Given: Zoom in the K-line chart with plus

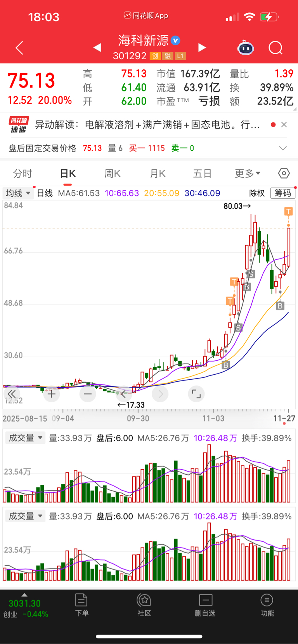Looking at the screenshot, I should click(x=51, y=394).
